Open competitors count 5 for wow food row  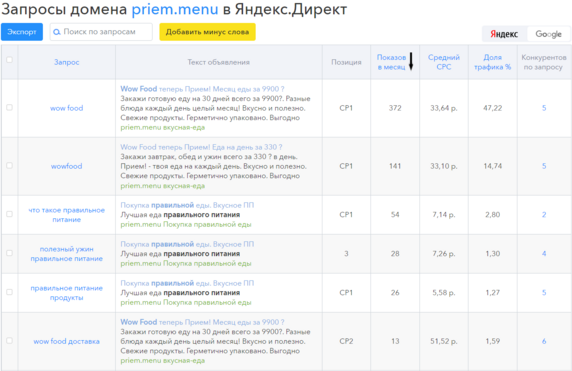point(544,108)
